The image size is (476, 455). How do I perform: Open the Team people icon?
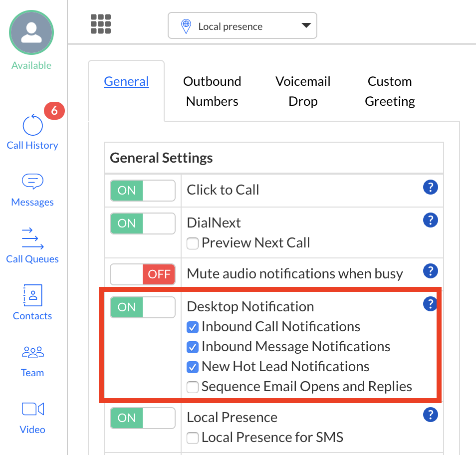tap(32, 353)
